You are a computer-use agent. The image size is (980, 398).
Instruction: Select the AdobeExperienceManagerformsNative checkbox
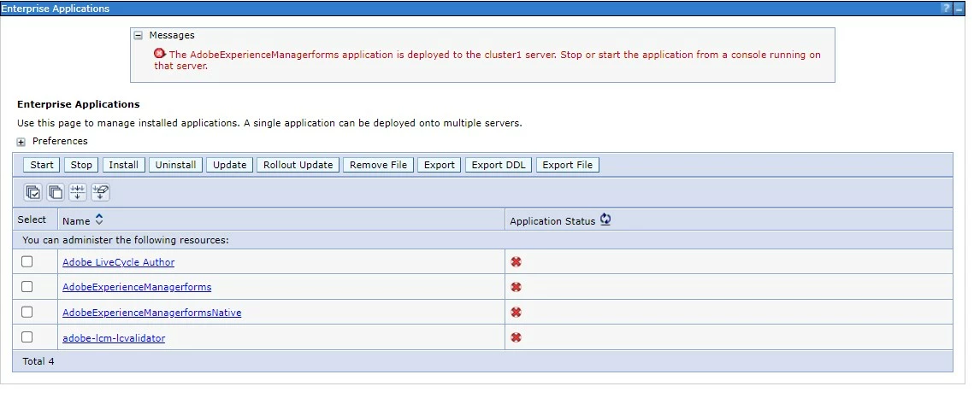pyautogui.click(x=27, y=311)
